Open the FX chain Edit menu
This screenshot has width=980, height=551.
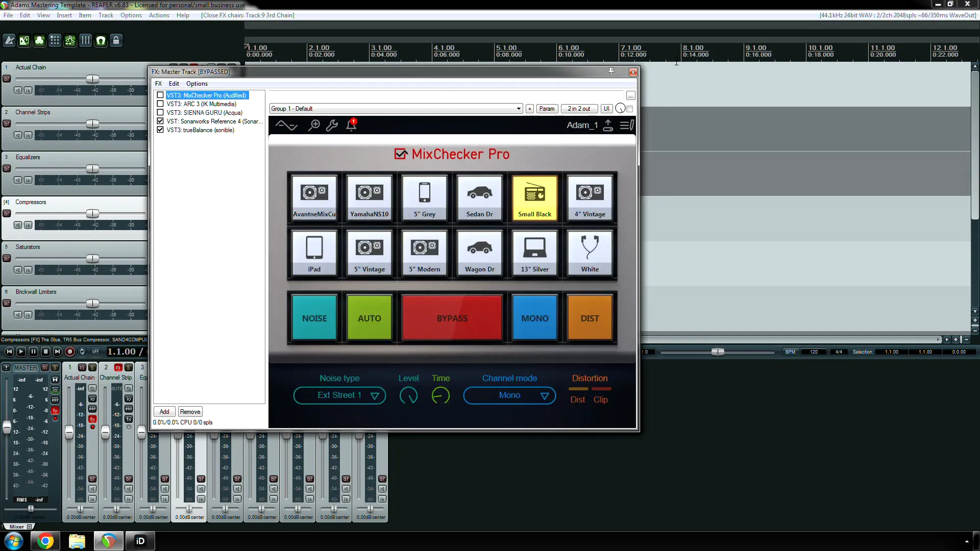174,84
